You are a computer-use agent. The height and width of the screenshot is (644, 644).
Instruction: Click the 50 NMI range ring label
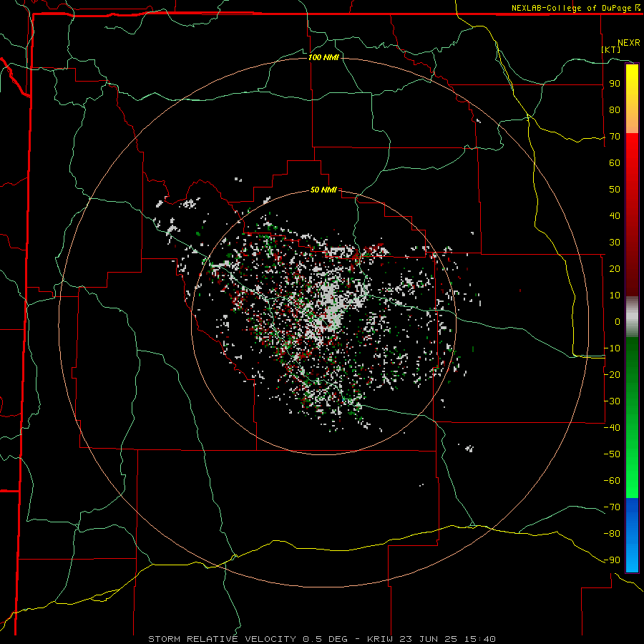click(323, 190)
